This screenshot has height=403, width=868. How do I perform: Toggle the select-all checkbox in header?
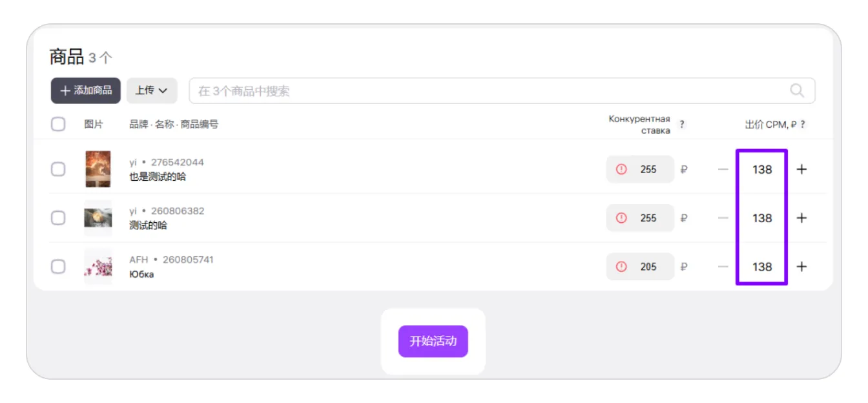click(58, 124)
